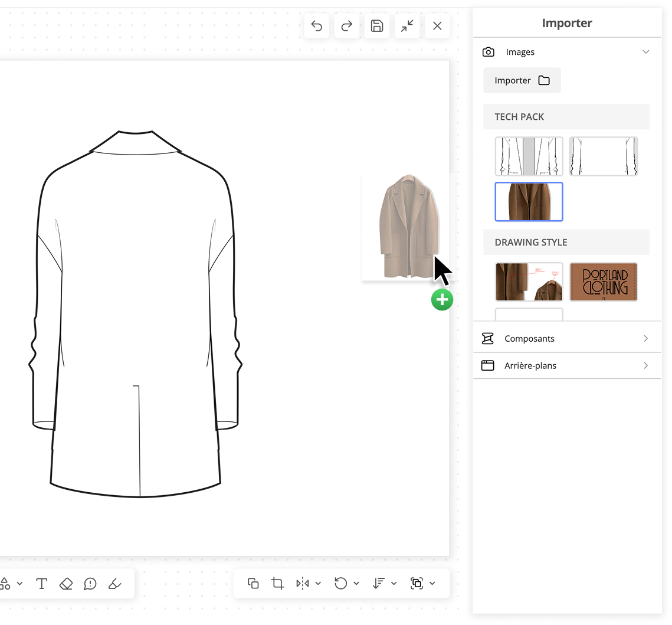Click the Importer folder button
672x625 pixels.
click(522, 80)
